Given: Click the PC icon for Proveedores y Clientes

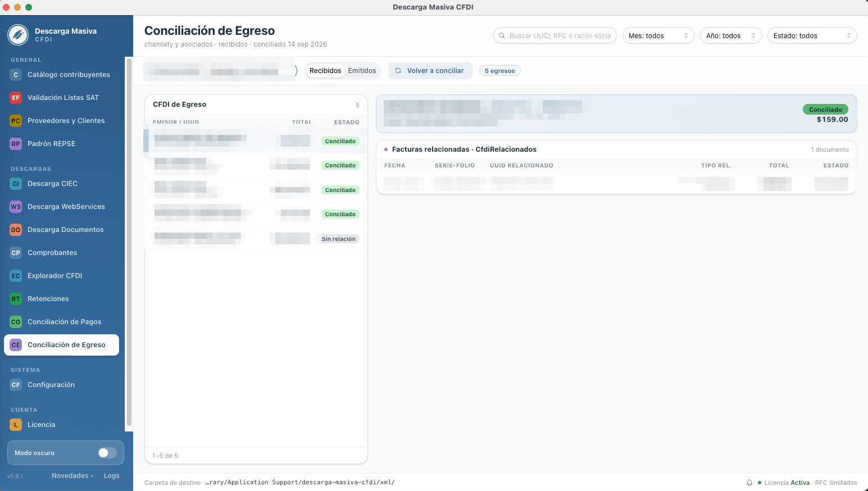Looking at the screenshot, I should tap(16, 121).
